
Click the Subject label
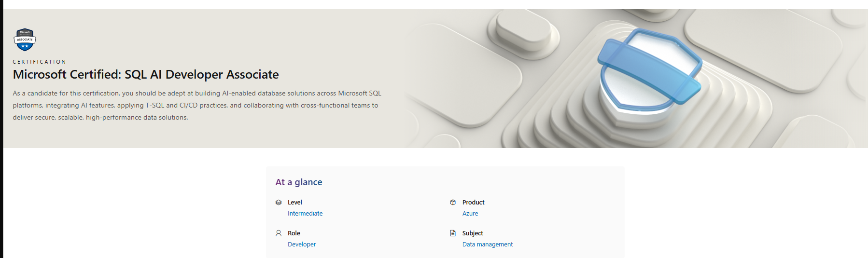[473, 233]
